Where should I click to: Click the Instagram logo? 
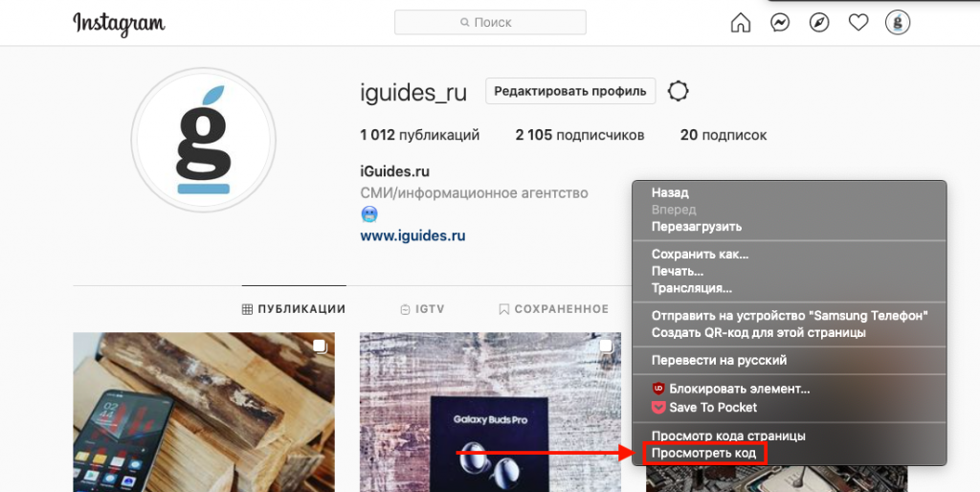click(119, 24)
